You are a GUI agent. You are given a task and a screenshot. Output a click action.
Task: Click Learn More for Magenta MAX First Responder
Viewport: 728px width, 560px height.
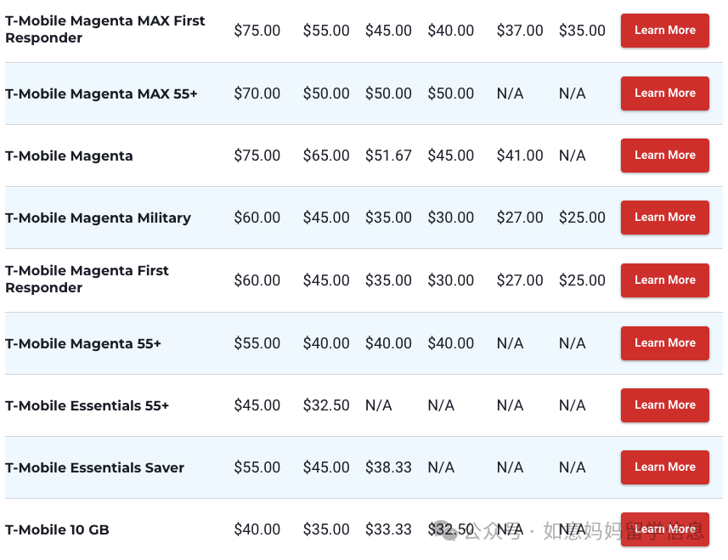click(x=664, y=31)
